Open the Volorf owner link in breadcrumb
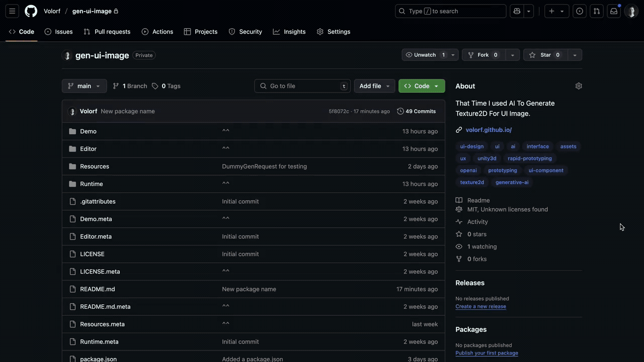This screenshot has width=644, height=362. point(52,11)
